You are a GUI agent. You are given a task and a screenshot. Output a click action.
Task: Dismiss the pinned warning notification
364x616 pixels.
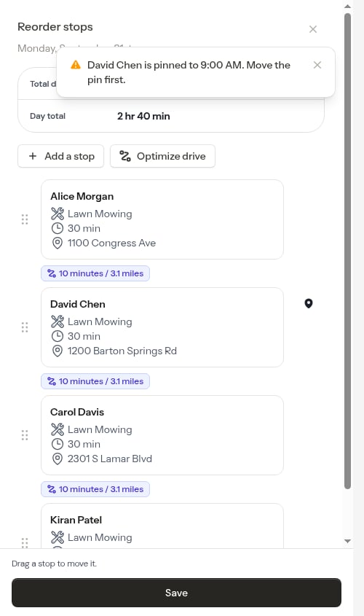pyautogui.click(x=317, y=65)
